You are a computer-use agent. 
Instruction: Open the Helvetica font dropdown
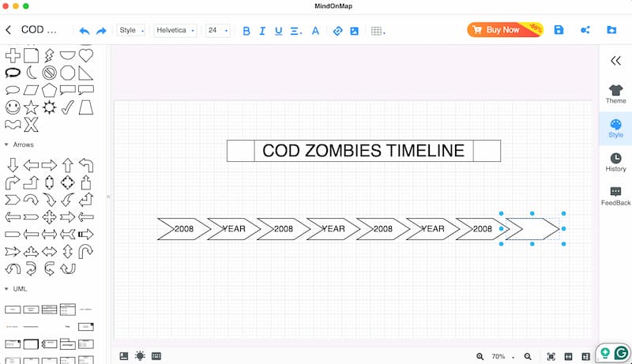point(175,30)
